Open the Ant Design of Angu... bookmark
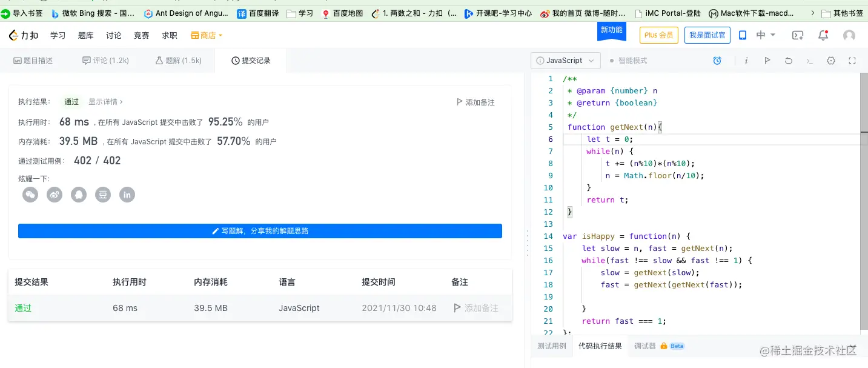This screenshot has width=868, height=368. 186,13
